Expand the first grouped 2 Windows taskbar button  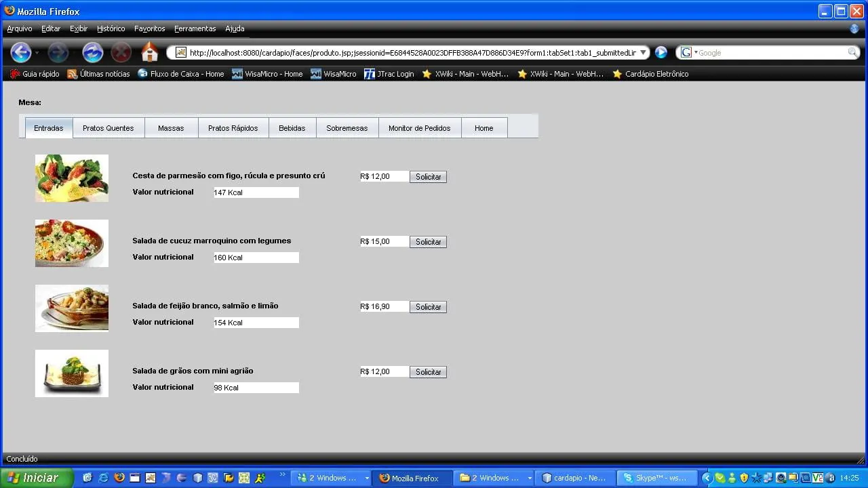tap(367, 478)
